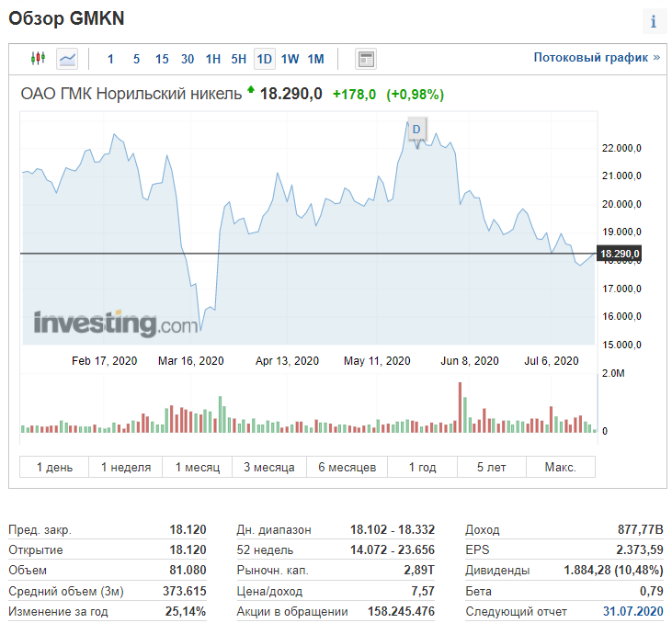Viewport: 672px width, 623px height.
Task: Open the info icon next to Обзор GMKN
Action: [654, 21]
